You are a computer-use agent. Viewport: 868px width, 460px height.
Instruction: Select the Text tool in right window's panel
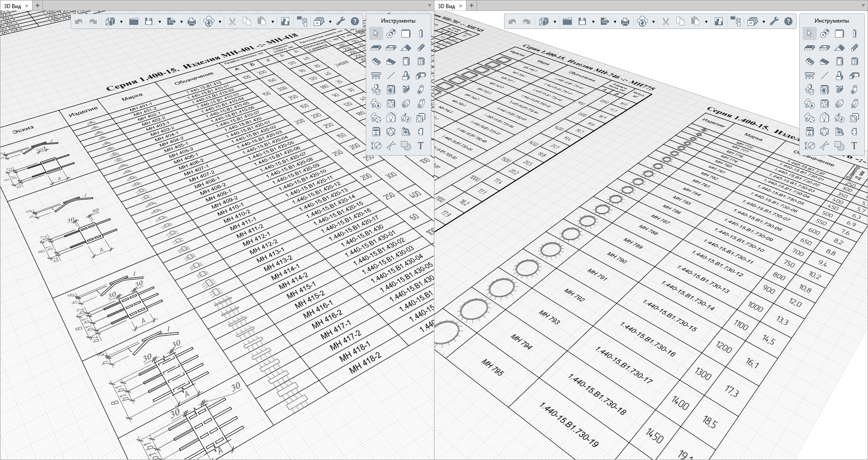pos(854,146)
